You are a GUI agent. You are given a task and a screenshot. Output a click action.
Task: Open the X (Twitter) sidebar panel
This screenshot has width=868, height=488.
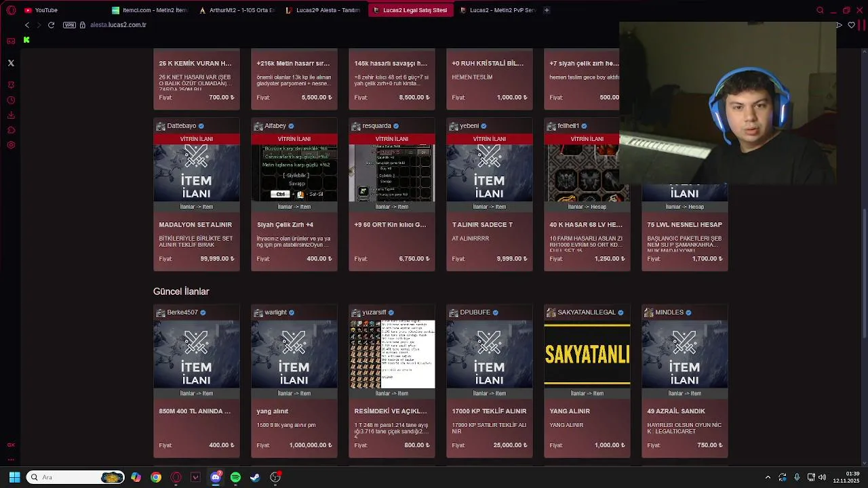[x=11, y=63]
